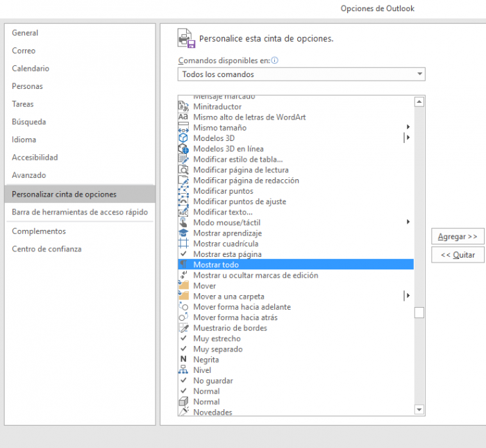The width and height of the screenshot is (486, 448).
Task: Click the Mostrar cuadrícula grid icon
Action: [x=183, y=243]
